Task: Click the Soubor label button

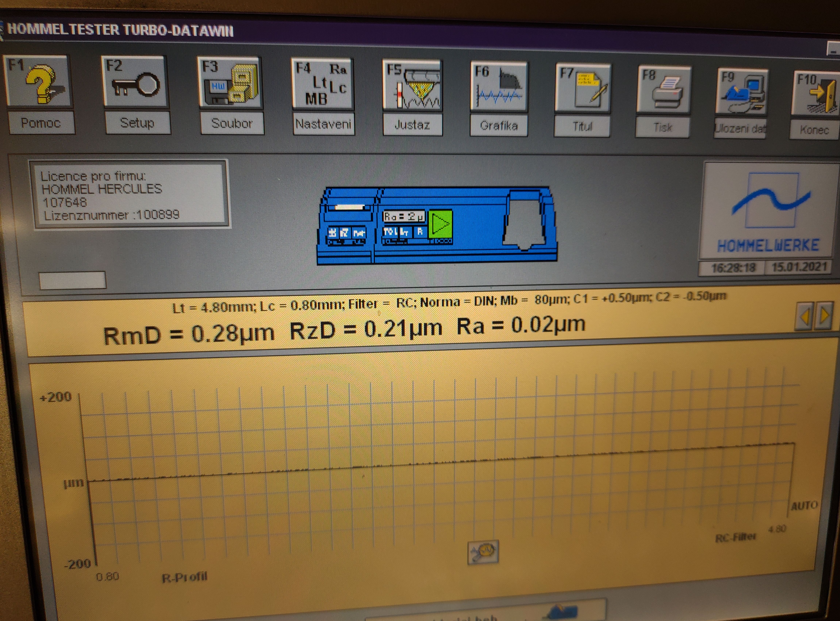Action: (x=232, y=124)
